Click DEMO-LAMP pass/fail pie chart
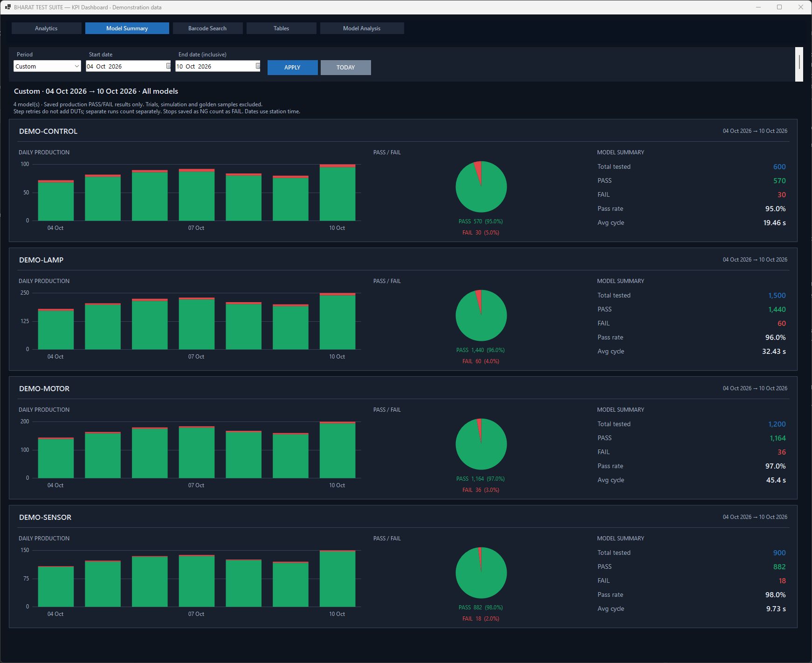812x663 pixels. (x=481, y=316)
